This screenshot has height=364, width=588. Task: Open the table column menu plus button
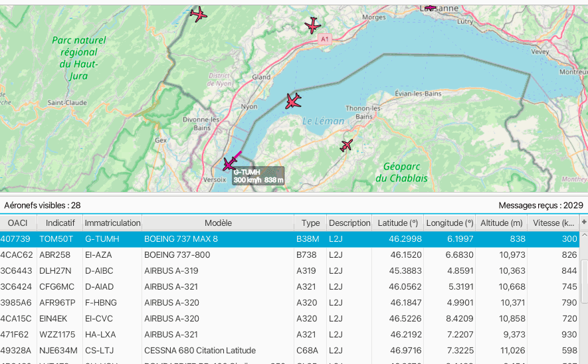[584, 223]
